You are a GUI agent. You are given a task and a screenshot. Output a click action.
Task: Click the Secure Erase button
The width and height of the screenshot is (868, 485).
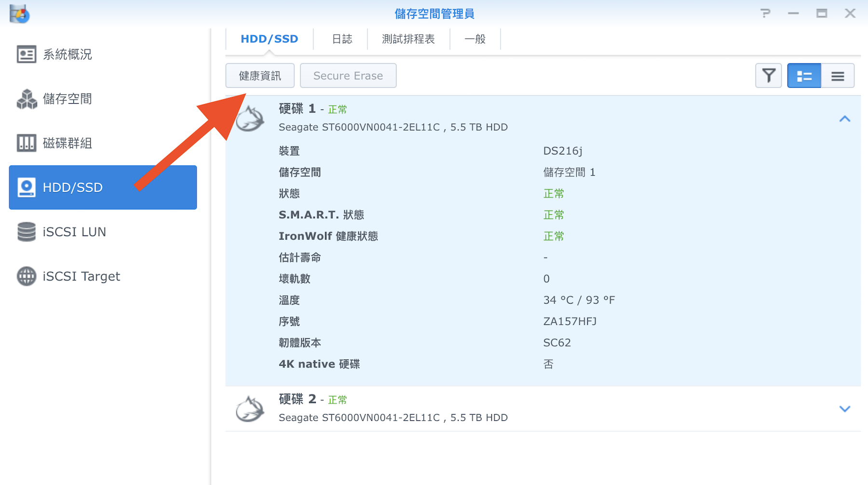click(x=348, y=76)
